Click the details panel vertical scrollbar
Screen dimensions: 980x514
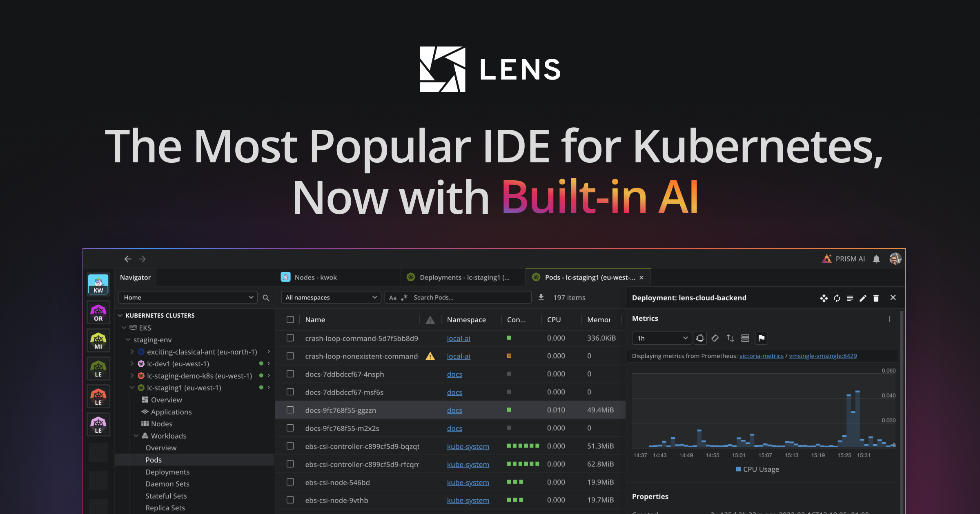click(901, 412)
